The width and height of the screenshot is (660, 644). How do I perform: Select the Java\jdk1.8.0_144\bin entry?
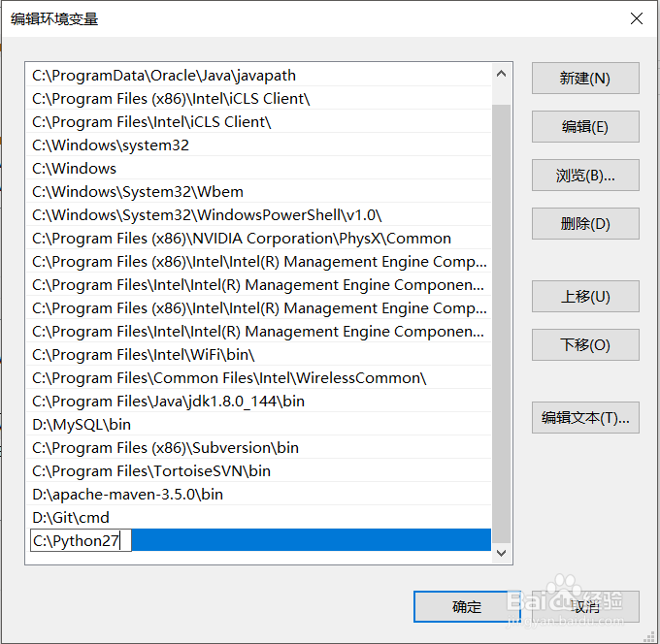pos(258,401)
